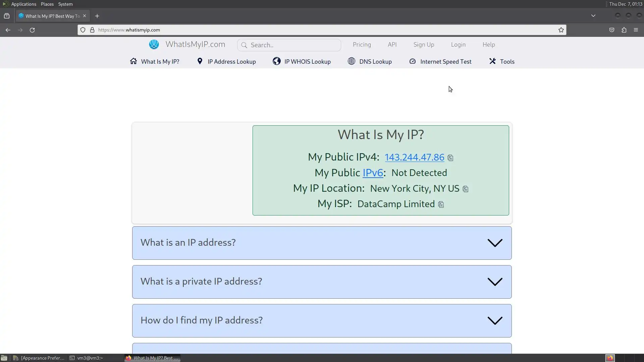
Task: Switch to vm3@vm3 terminal in taskbar
Action: pyautogui.click(x=87, y=358)
